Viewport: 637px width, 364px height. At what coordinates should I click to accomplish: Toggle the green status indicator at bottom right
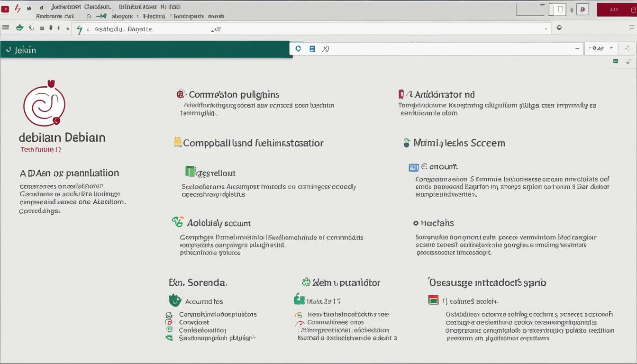(x=615, y=61)
